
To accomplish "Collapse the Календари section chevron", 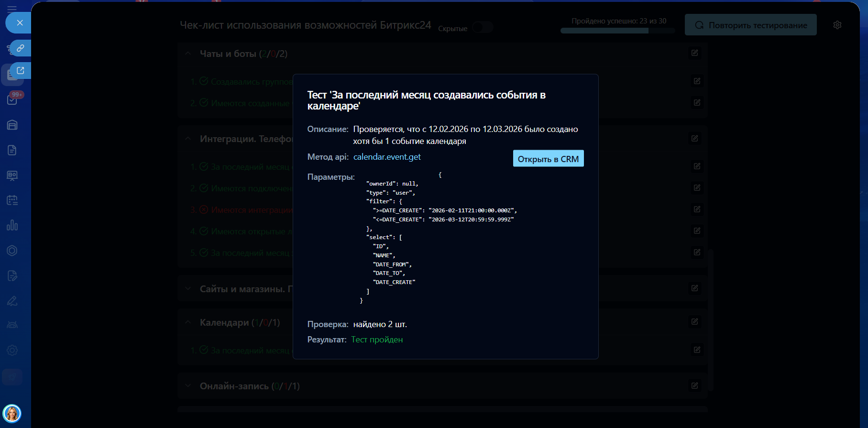I will tap(188, 322).
